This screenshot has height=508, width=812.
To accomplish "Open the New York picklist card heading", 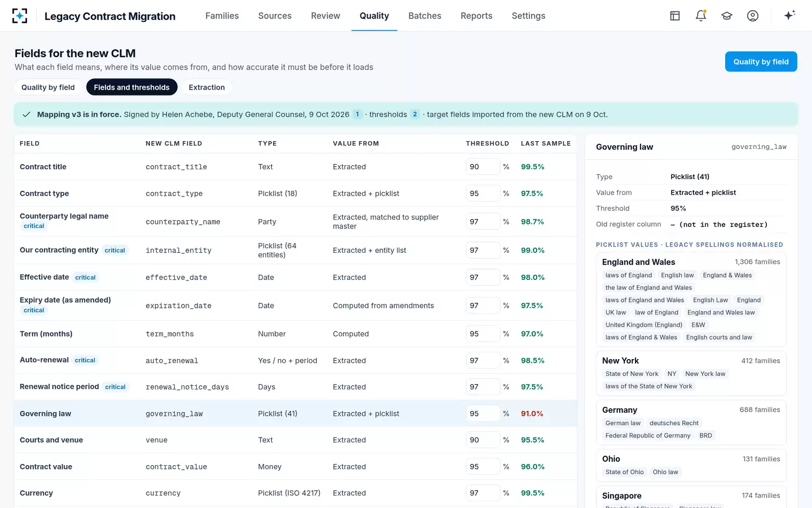I will (x=620, y=361).
